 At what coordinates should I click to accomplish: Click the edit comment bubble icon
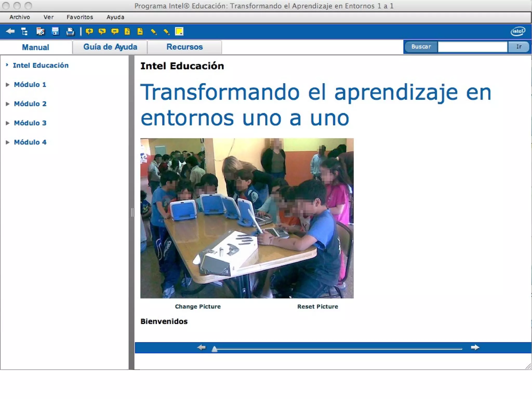tap(102, 31)
